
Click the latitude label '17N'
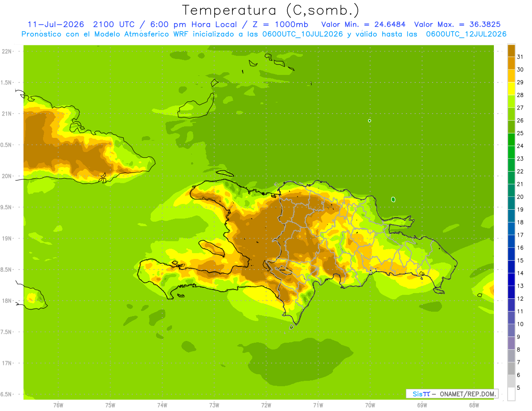pyautogui.click(x=7, y=363)
